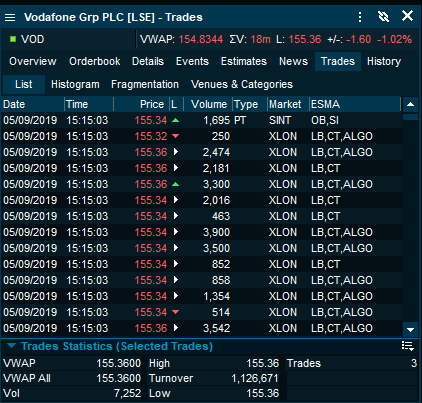The width and height of the screenshot is (422, 403).
Task: Click red down arrow on 514 volume row
Action: coord(175,312)
